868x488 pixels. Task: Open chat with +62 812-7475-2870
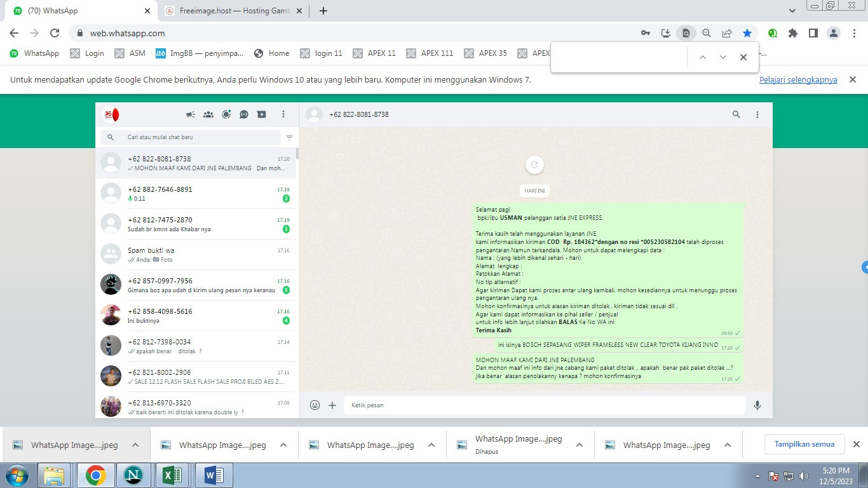coord(196,224)
